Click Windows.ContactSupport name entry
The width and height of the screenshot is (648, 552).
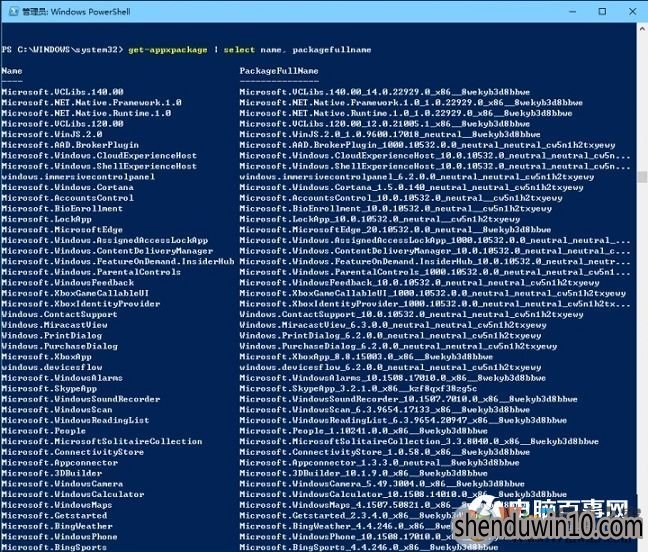point(60,314)
